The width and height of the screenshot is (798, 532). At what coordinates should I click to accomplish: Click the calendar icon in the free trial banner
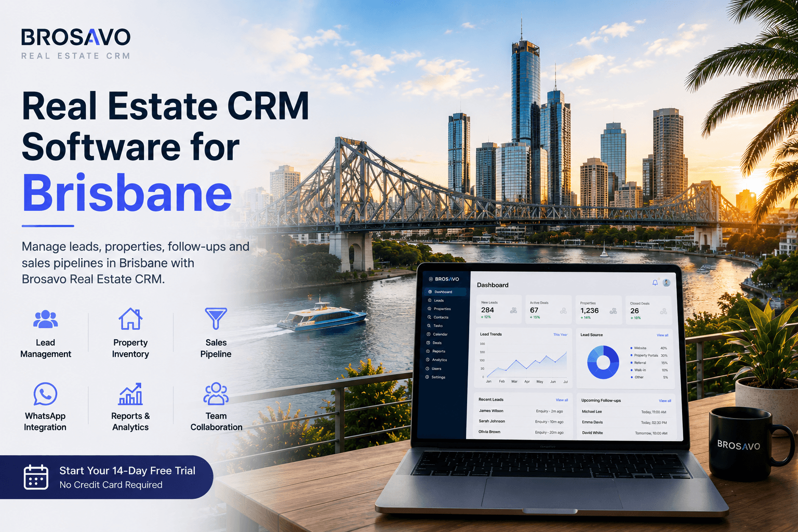coord(36,477)
